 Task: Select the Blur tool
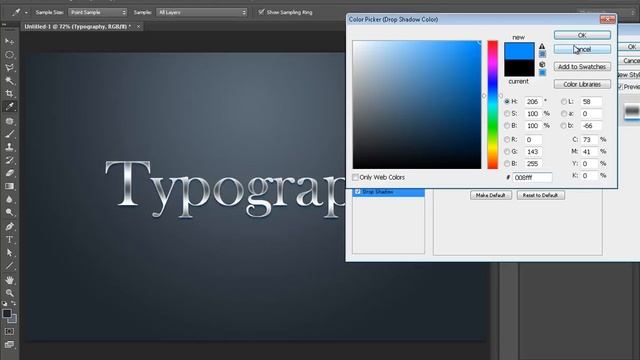[9, 199]
